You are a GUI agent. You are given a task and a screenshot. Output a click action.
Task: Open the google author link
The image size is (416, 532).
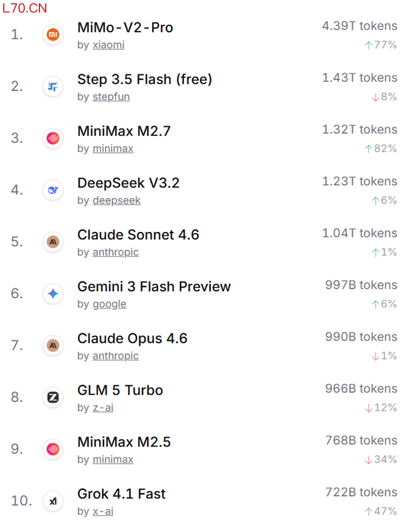(109, 304)
